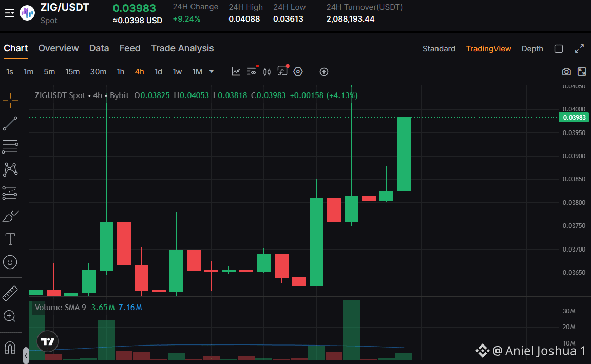591x364 pixels.
Task: Click the 24H Low 0.03613 value
Action: pyautogui.click(x=289, y=19)
